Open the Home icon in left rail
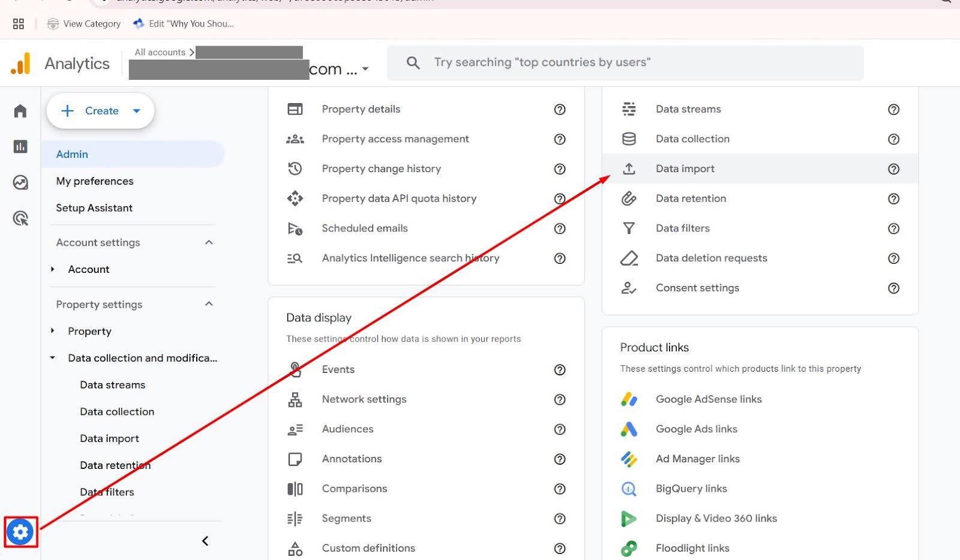This screenshot has height=560, width=960. point(20,111)
